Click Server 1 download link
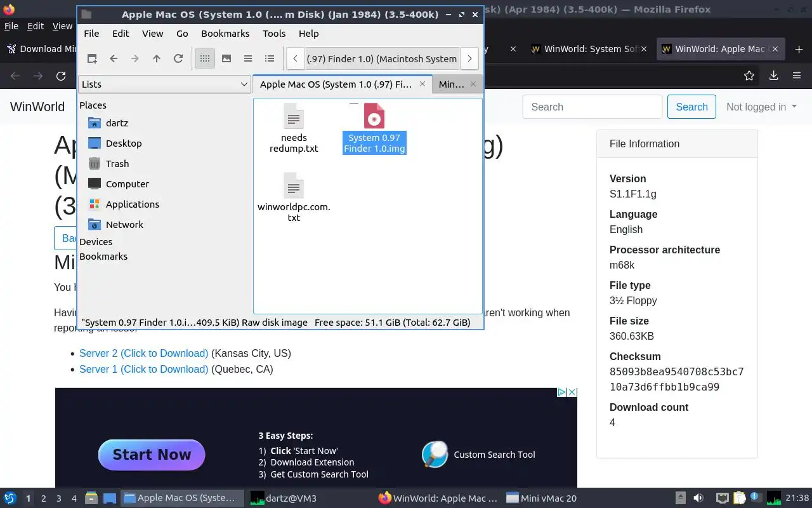 click(143, 369)
